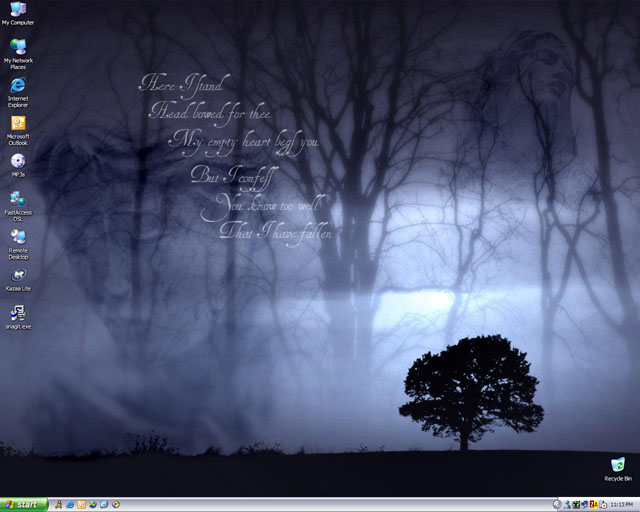
Task: Click the Start button
Action: pos(24,505)
